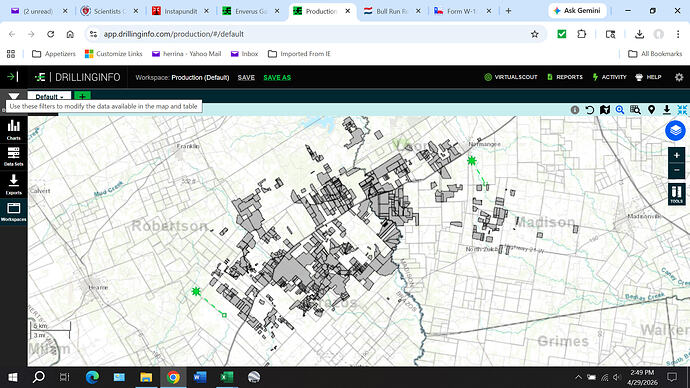
Task: Click the green bottom-hole square marker
Action: coord(224,315)
